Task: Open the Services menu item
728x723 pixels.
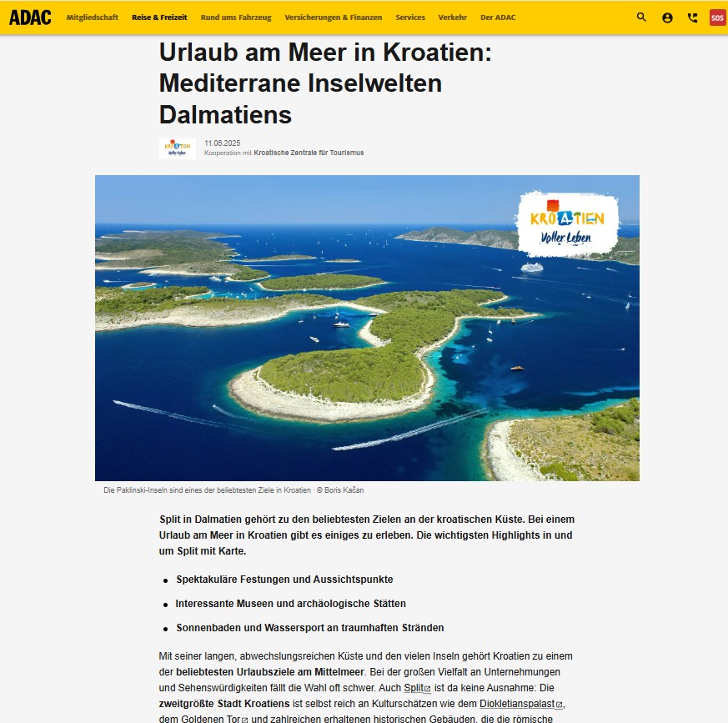Action: tap(410, 18)
